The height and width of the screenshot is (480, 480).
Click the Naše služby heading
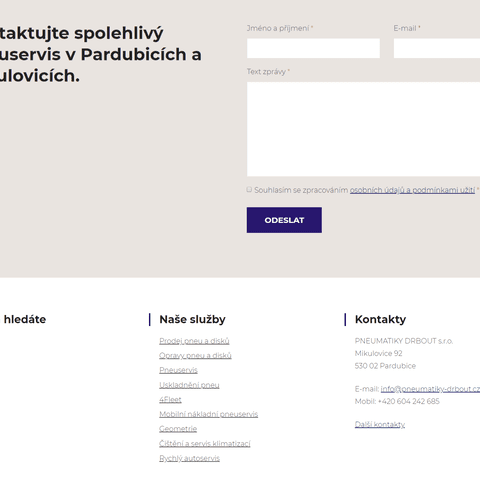(x=192, y=319)
